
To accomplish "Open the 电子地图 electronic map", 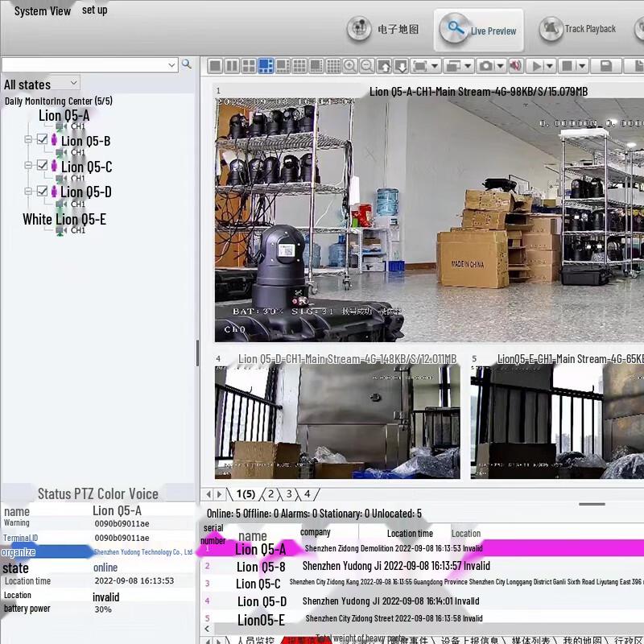I will tap(383, 29).
